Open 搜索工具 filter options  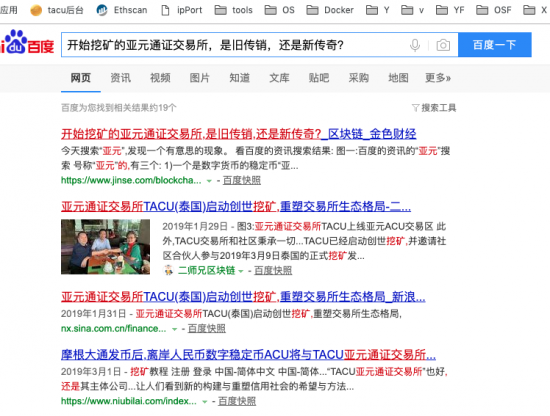(x=434, y=108)
